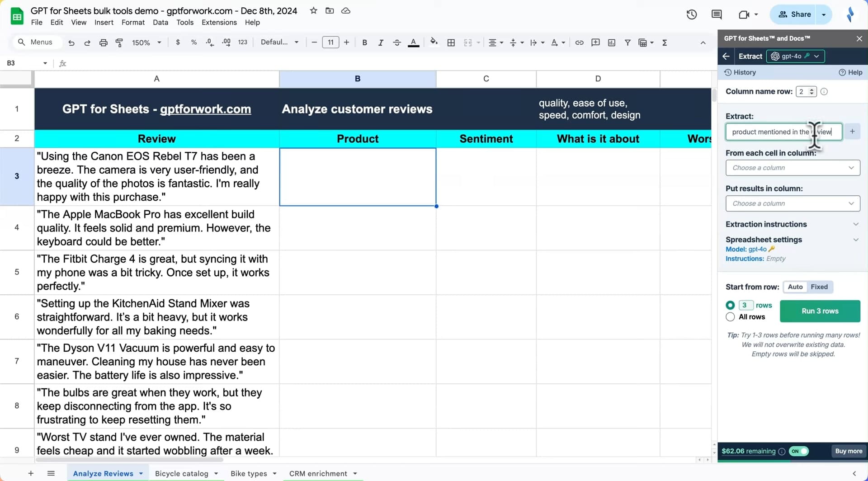Open version history
868x481 pixels.
click(691, 14)
